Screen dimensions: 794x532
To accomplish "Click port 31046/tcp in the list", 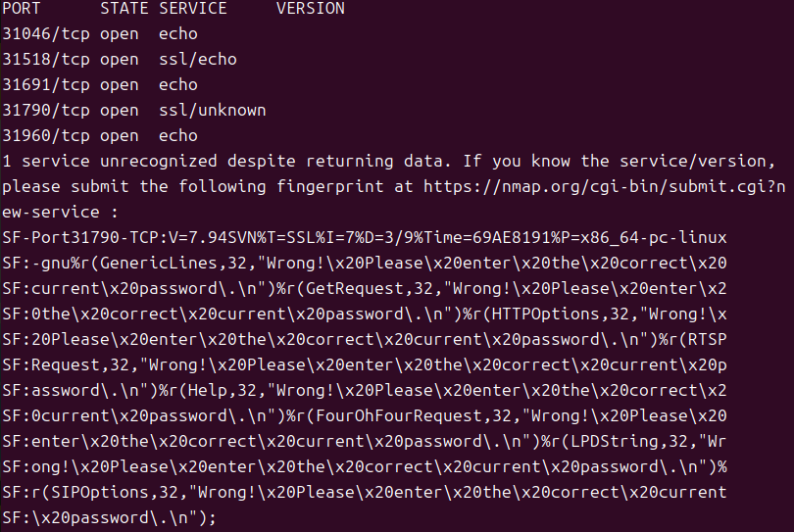I will pos(46,34).
